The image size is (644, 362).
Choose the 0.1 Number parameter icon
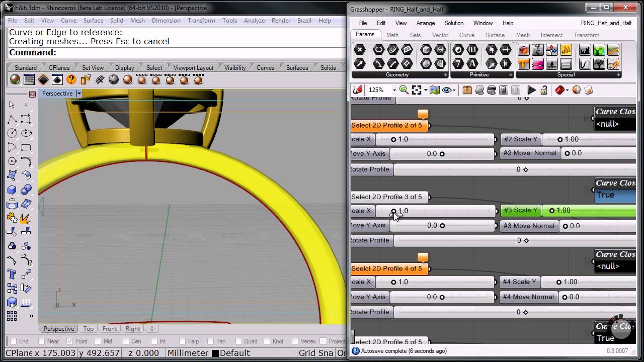[x=472, y=50]
